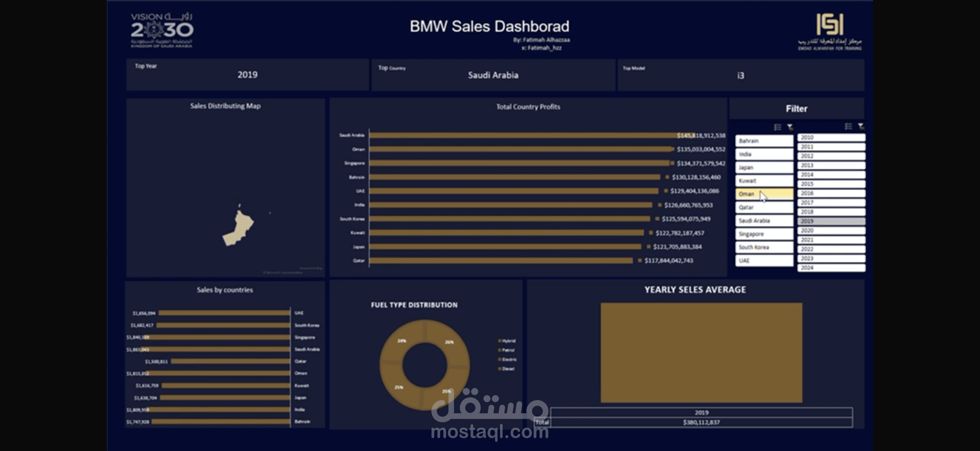Click the Emdad Almarifah training center logo

(x=830, y=32)
